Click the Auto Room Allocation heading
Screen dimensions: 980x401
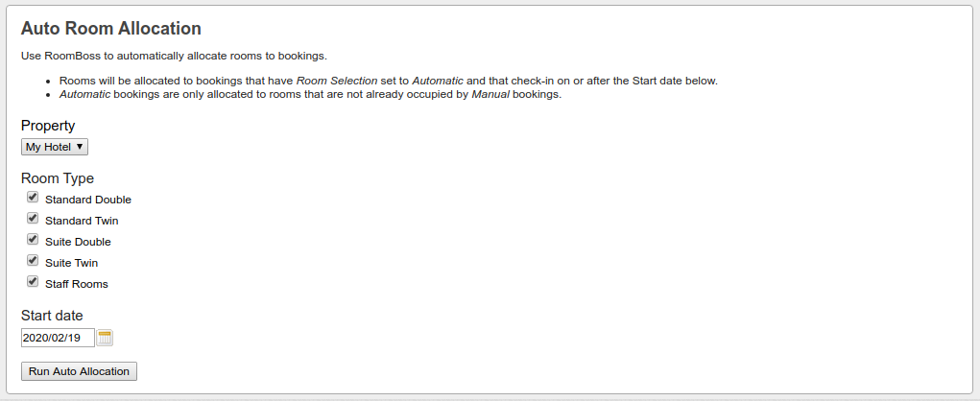111,29
